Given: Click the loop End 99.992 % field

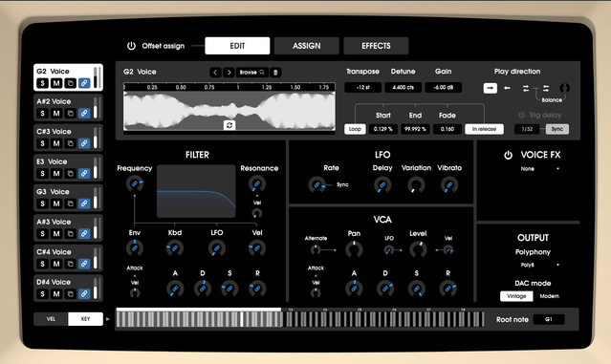Looking at the screenshot, I should pyautogui.click(x=415, y=129).
